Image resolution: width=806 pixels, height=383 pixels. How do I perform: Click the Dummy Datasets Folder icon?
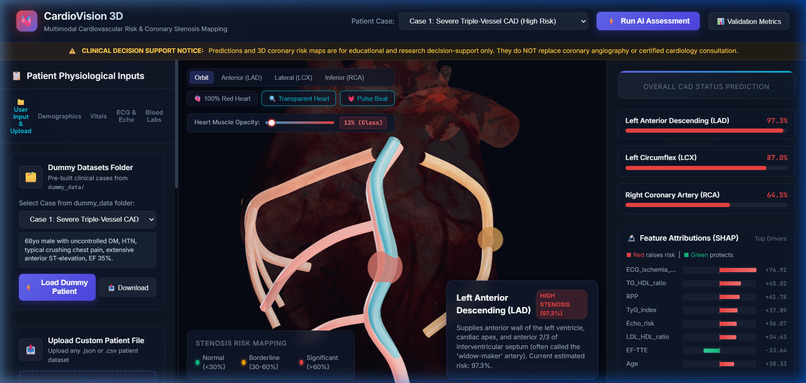tap(31, 177)
